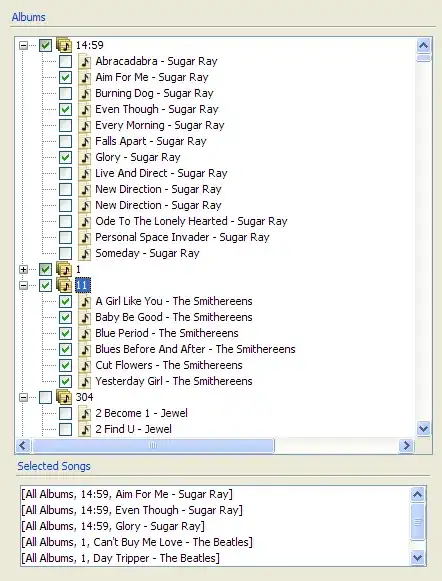Click the Selected Songs scroll down arrow
This screenshot has height=581, width=442.
418,557
